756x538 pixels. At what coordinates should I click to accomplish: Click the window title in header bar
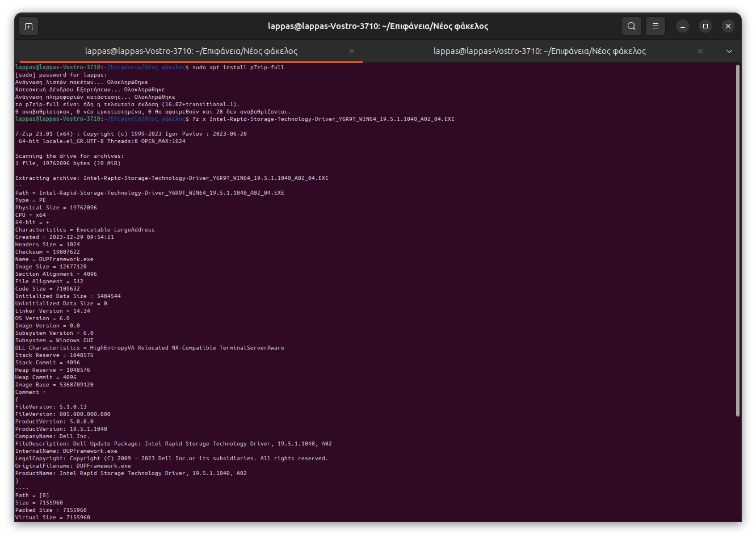tap(377, 26)
